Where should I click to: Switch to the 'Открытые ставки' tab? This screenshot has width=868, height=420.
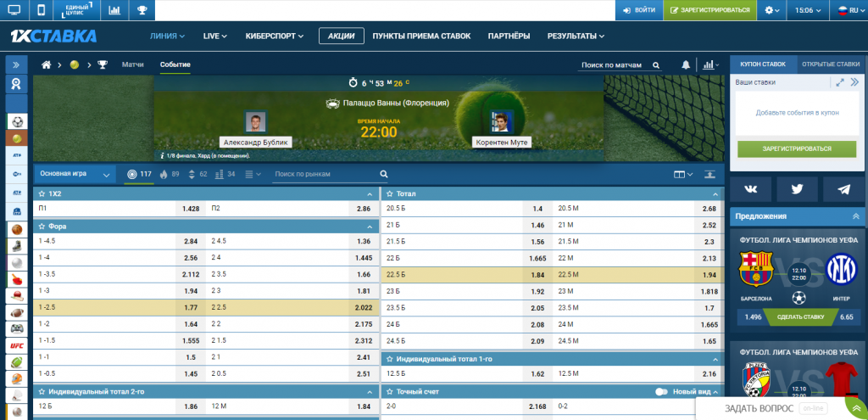coord(830,64)
